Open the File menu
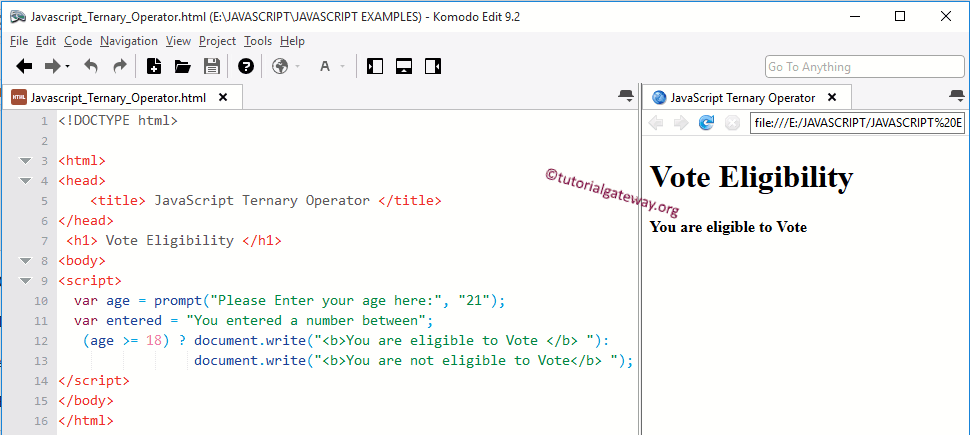Screen dimensions: 970x435 click(x=19, y=41)
